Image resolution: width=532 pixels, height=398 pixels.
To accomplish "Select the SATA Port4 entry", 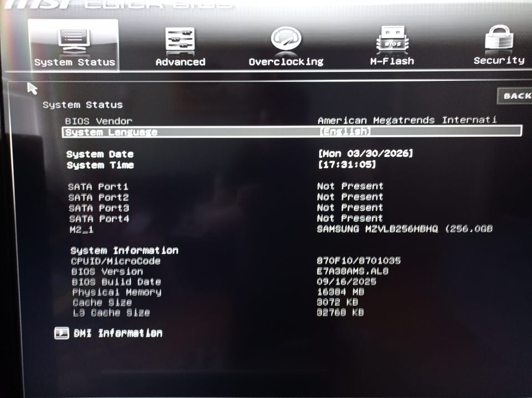I will tap(99, 219).
